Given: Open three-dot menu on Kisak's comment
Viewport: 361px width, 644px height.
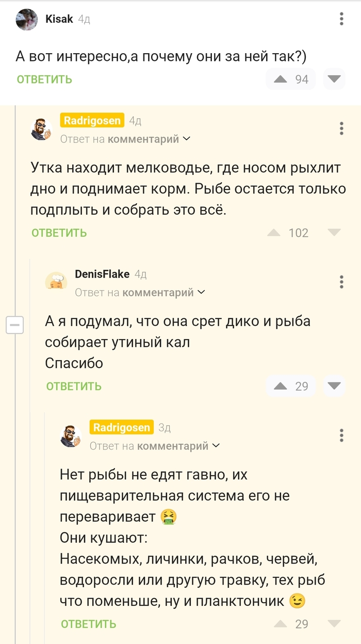Looking at the screenshot, I should [x=341, y=20].
